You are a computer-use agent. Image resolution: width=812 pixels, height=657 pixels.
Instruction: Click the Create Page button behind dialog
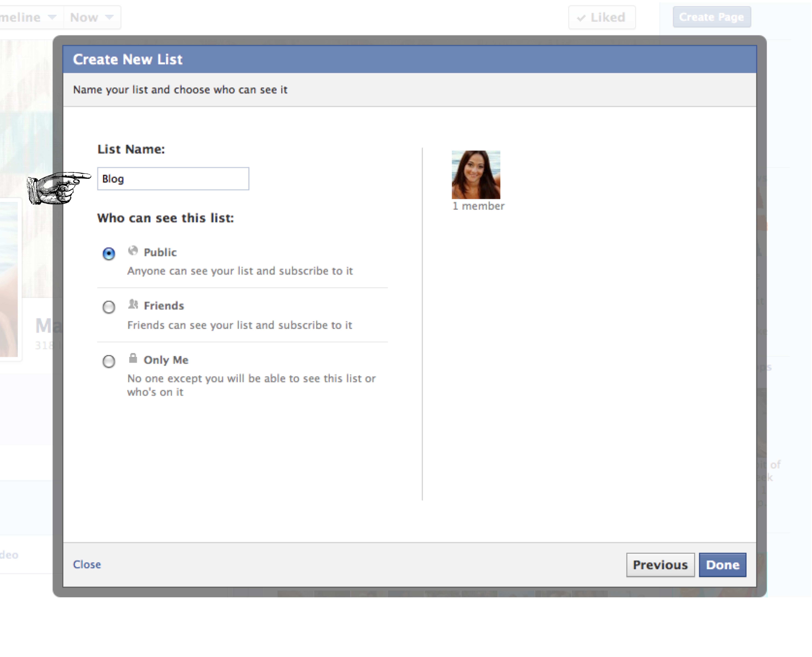(712, 17)
